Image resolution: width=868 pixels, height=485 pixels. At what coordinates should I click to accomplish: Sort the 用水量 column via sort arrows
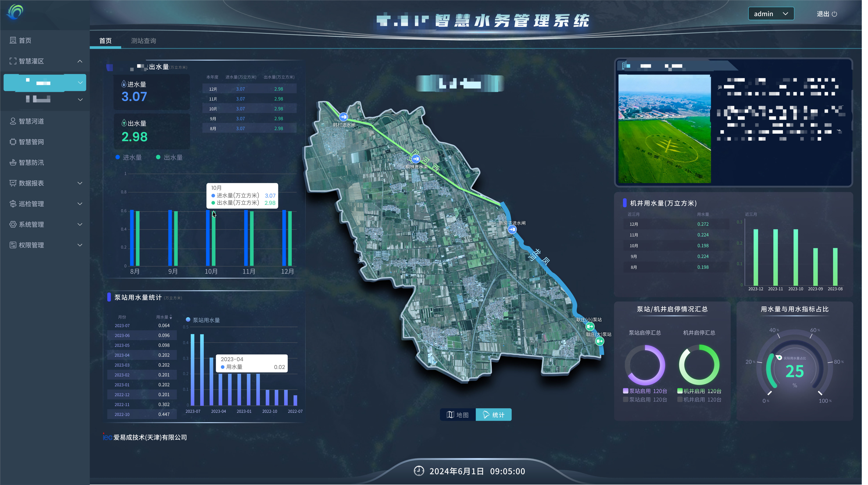coord(171,317)
